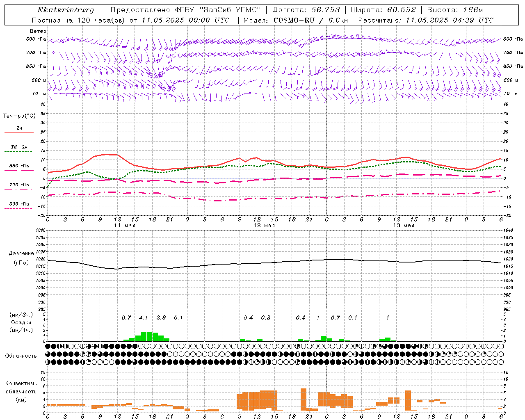The height and width of the screenshot is (420, 525).
Task: Select the forecast start 11.05.2025 00:00 UTC
Action: tap(186, 20)
